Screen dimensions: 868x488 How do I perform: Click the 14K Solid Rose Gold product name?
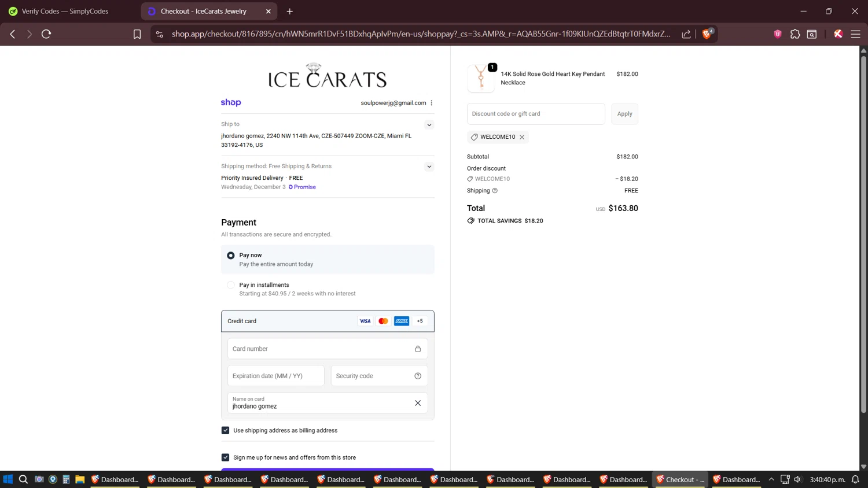pos(553,78)
